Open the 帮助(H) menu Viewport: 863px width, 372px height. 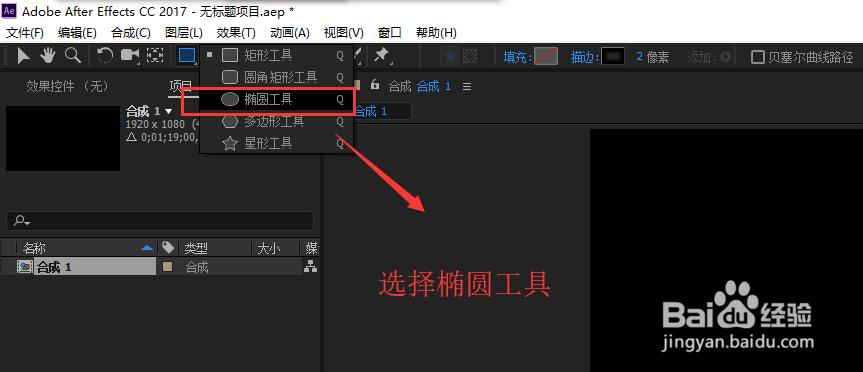pyautogui.click(x=436, y=32)
